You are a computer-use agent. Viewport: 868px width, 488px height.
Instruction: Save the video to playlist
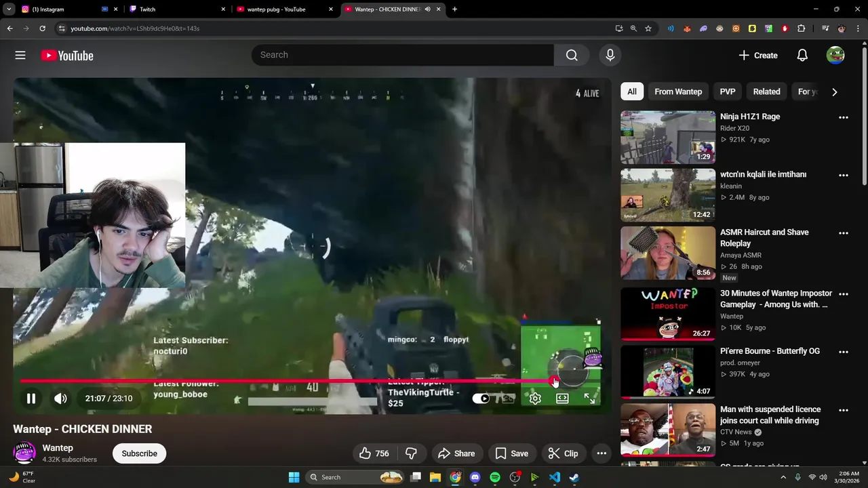point(511,453)
